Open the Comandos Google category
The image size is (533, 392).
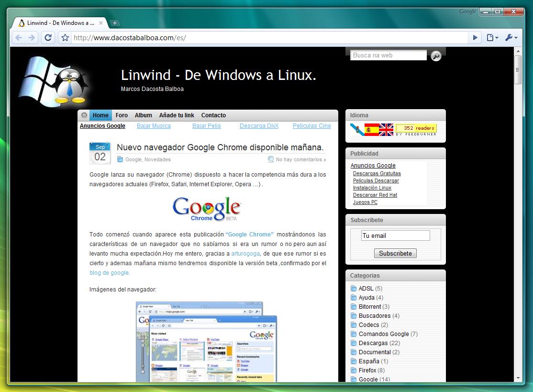click(384, 334)
